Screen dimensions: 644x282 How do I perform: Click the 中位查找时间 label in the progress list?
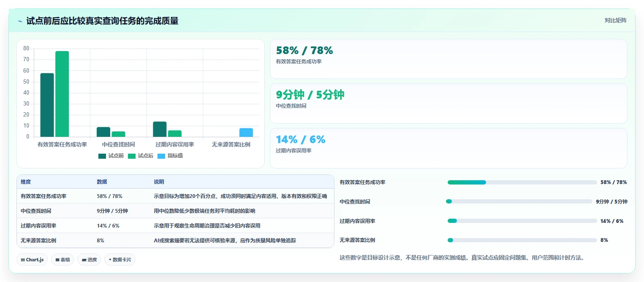(x=355, y=202)
